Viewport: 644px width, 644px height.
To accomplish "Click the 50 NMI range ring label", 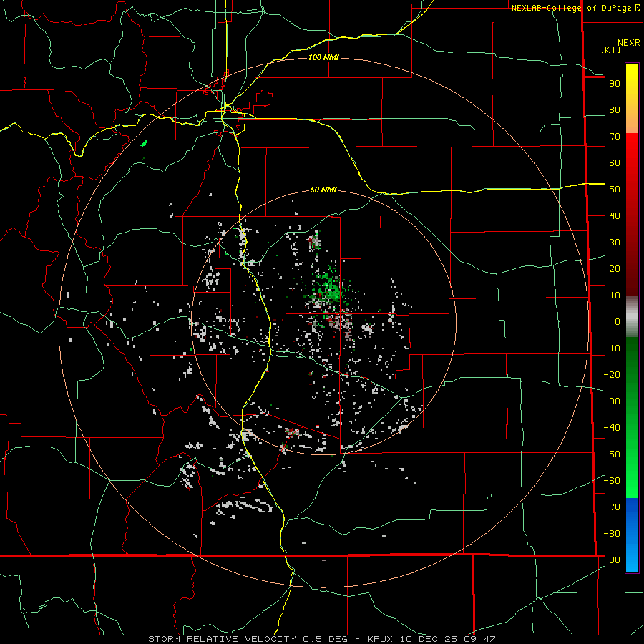I will [323, 190].
